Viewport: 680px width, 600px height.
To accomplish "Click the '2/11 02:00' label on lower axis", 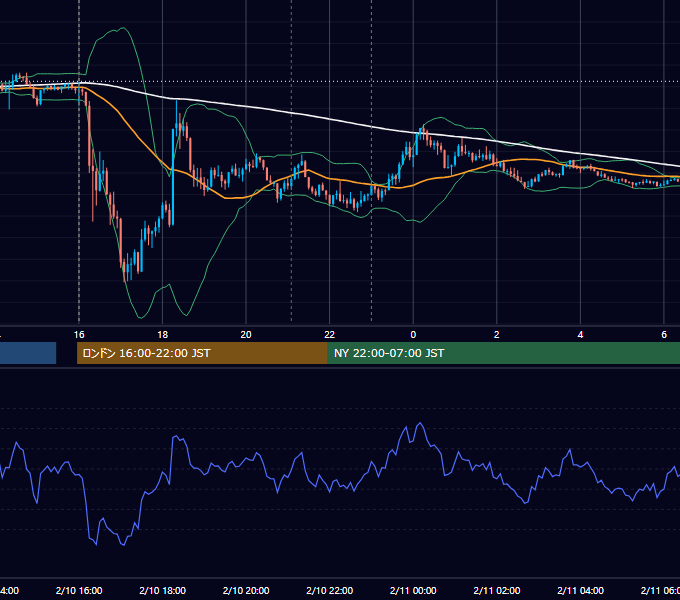I will click(x=497, y=590).
